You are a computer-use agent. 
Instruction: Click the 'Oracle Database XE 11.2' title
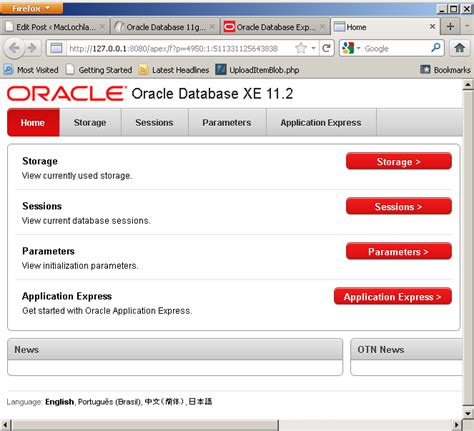pos(212,94)
